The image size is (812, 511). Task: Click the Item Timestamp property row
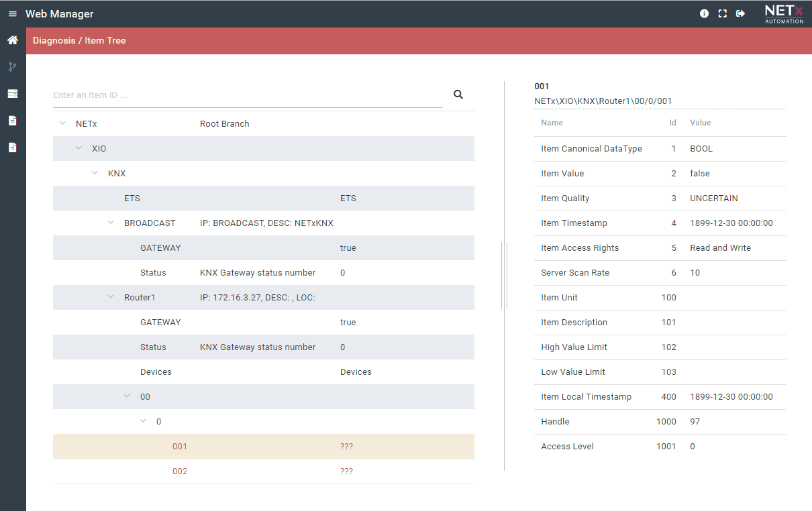(660, 223)
